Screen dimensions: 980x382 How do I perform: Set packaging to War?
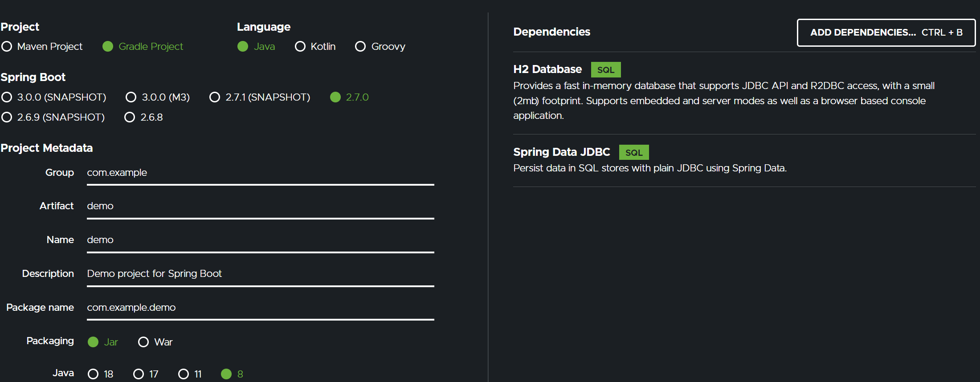[x=155, y=342]
